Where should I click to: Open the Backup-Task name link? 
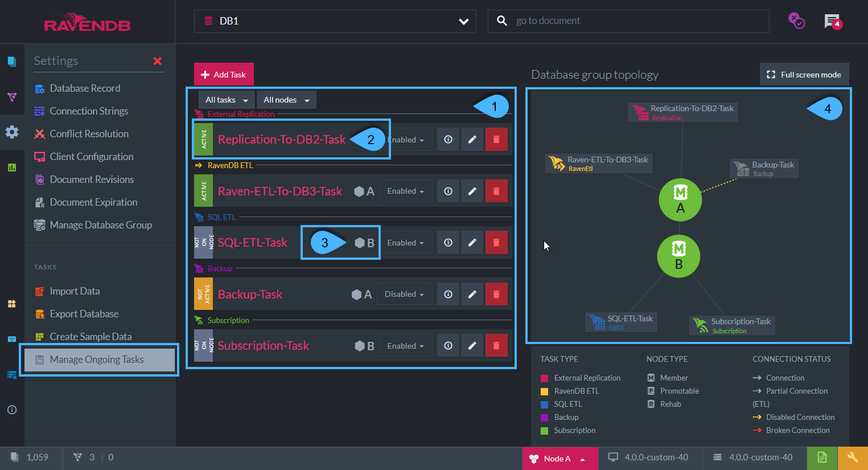click(x=250, y=295)
